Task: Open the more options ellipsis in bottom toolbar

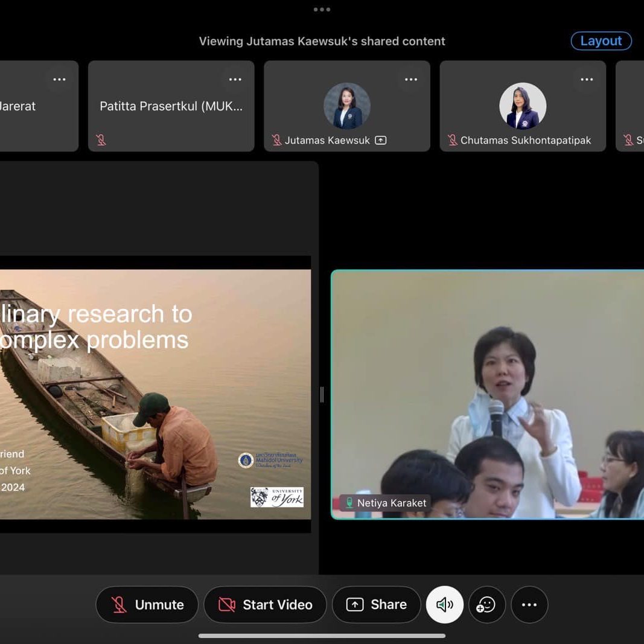Action: [529, 604]
